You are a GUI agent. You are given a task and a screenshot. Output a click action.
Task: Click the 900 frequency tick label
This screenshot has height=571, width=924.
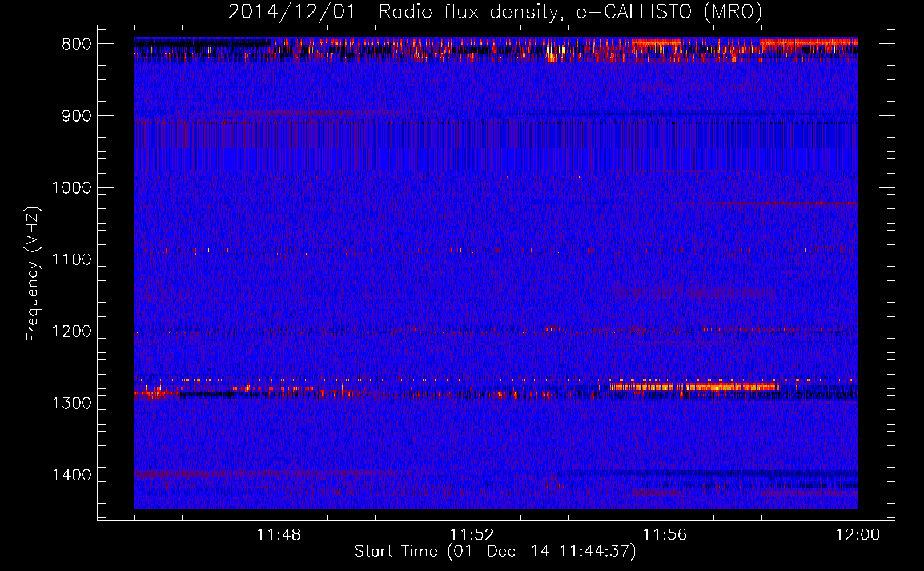point(77,116)
